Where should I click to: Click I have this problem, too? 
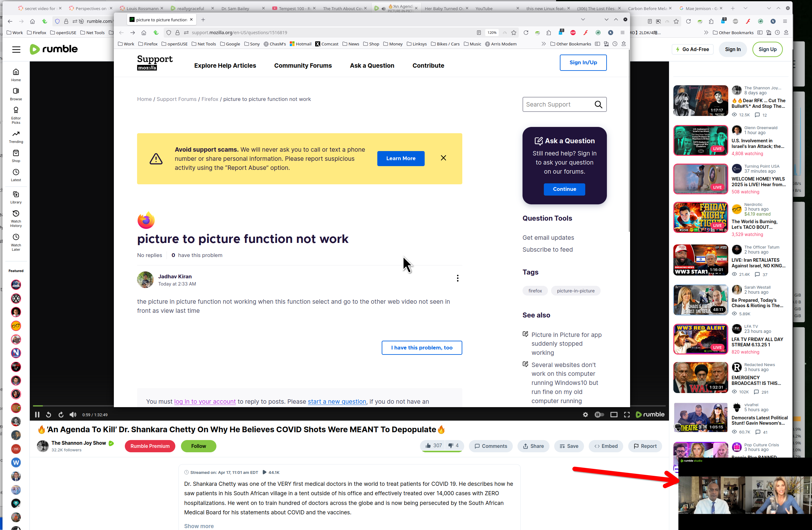[422, 348]
